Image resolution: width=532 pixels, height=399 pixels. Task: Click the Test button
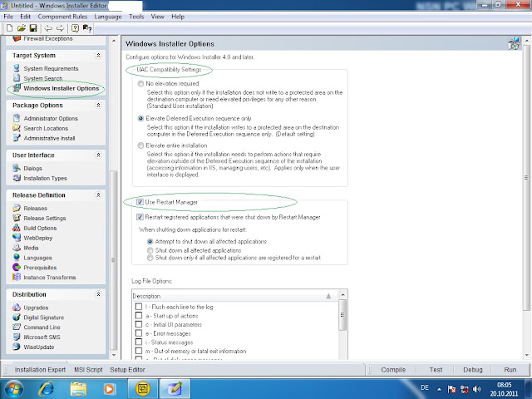pyautogui.click(x=436, y=370)
